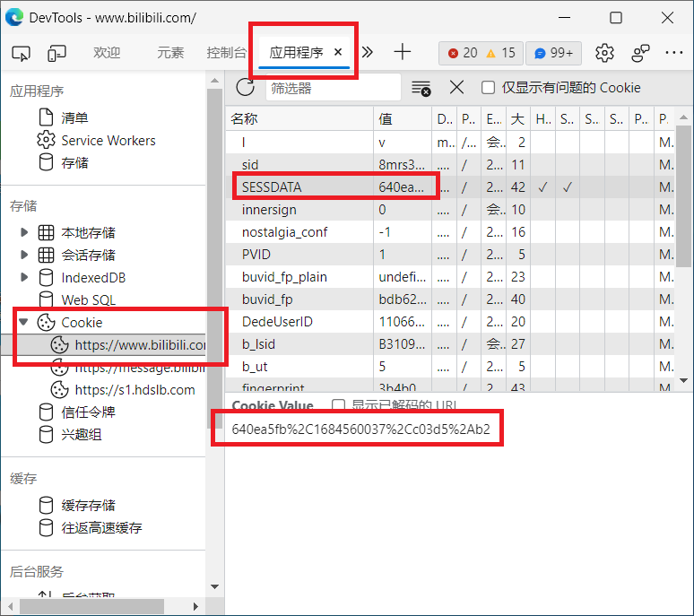Switch to the 元素 tab

pyautogui.click(x=170, y=53)
